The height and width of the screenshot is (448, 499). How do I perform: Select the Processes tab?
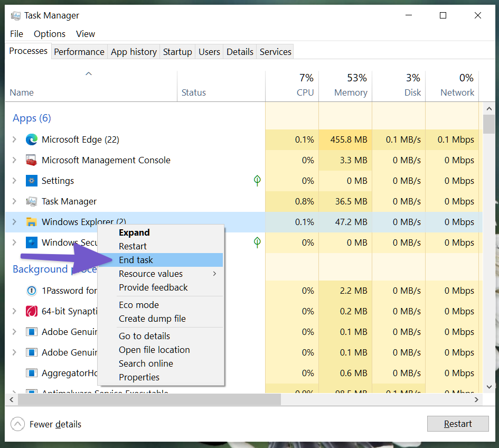pos(28,51)
